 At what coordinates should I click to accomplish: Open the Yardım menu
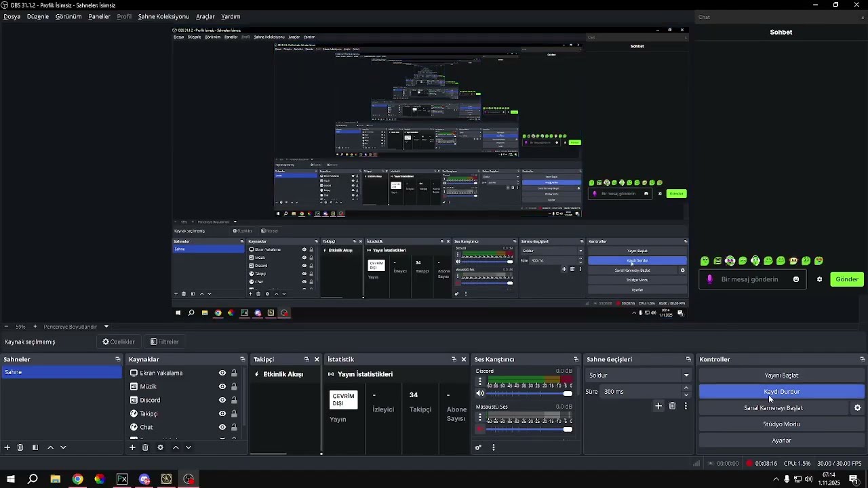tap(231, 16)
